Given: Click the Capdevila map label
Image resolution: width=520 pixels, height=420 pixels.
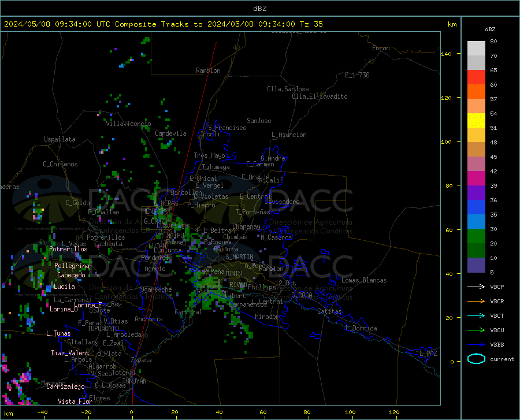Looking at the screenshot, I should tap(170, 133).
